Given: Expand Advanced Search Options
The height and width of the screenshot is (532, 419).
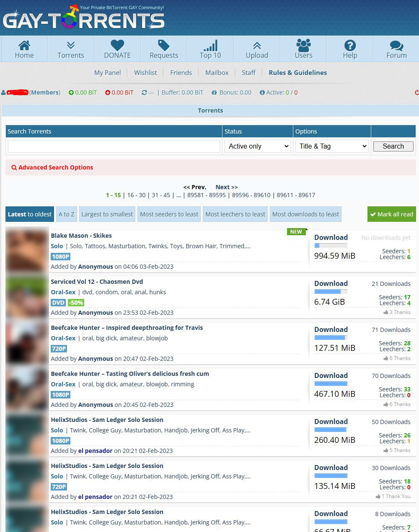Looking at the screenshot, I should [x=56, y=167].
